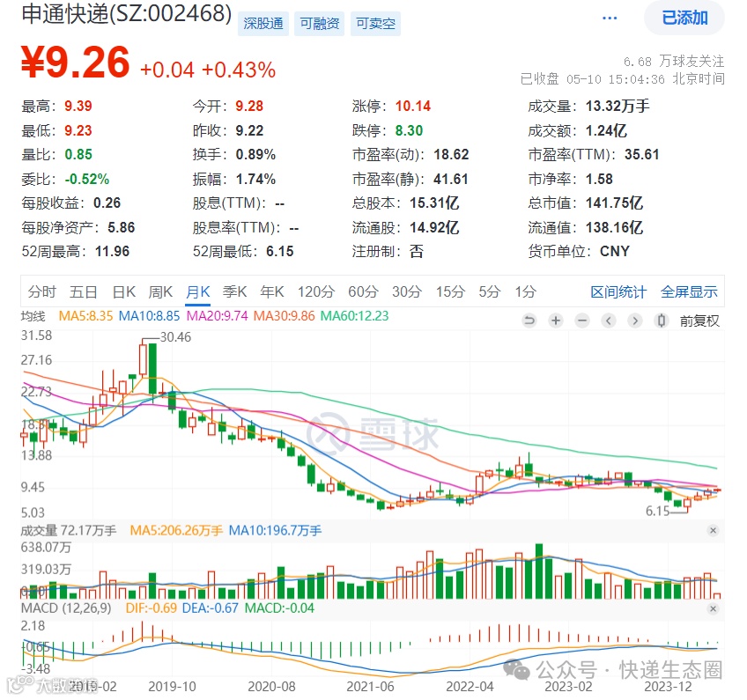
Task: Click the MACD (12,26,9) parameters label
Action: [x=66, y=608]
